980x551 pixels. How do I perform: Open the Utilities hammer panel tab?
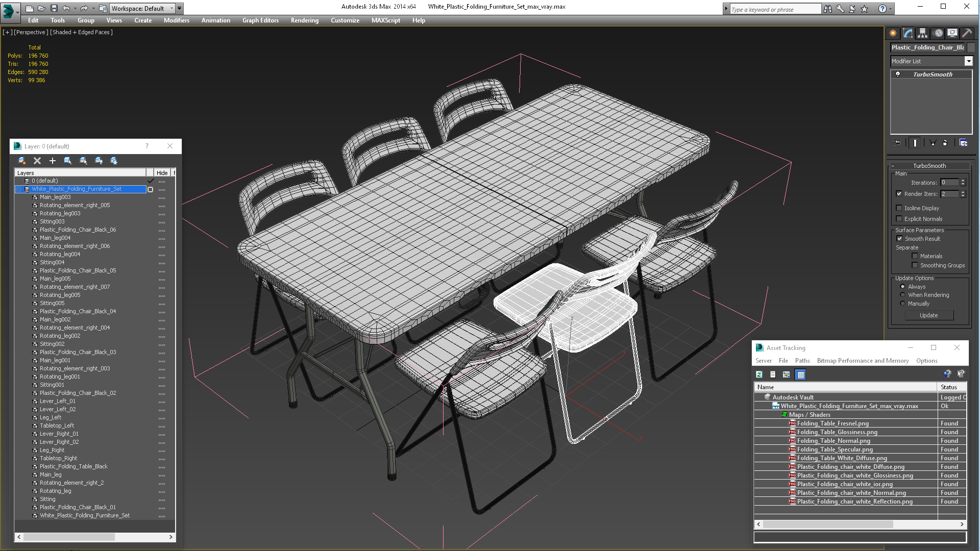[967, 33]
